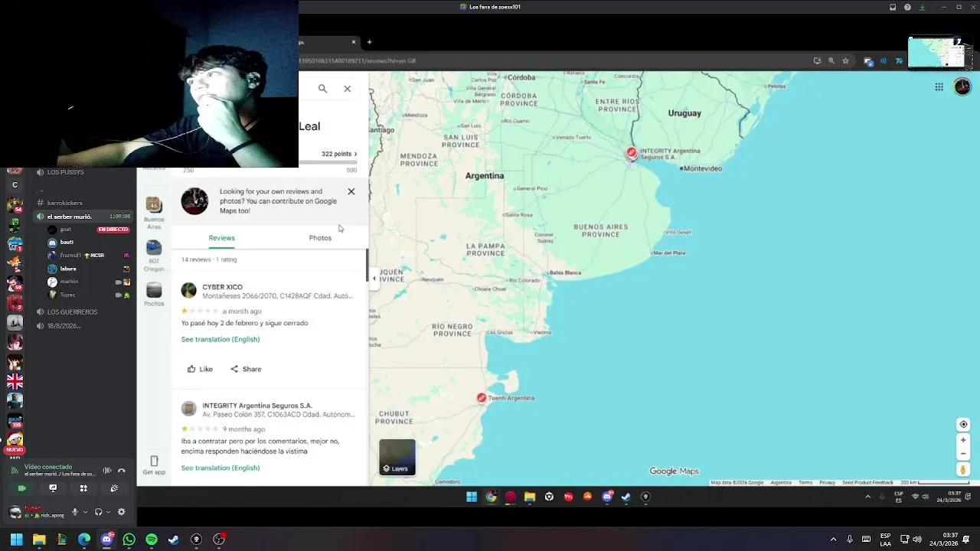Open the CYBER XICO place name
Image resolution: width=980 pixels, height=551 pixels.
(222, 287)
